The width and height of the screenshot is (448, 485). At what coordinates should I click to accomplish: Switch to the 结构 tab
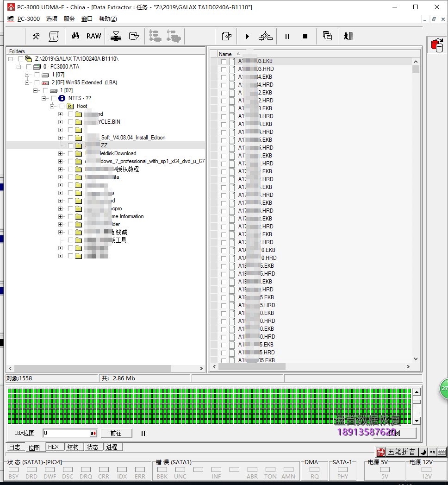pyautogui.click(x=73, y=447)
